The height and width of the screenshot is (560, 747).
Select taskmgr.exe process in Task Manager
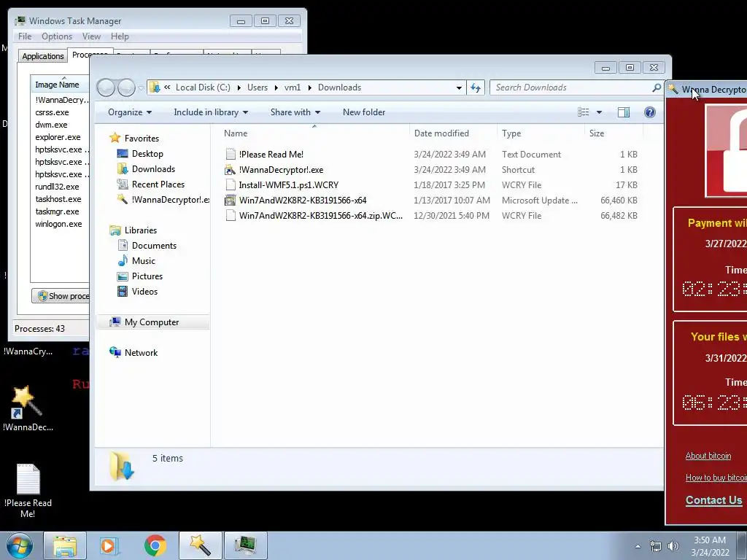coord(57,211)
